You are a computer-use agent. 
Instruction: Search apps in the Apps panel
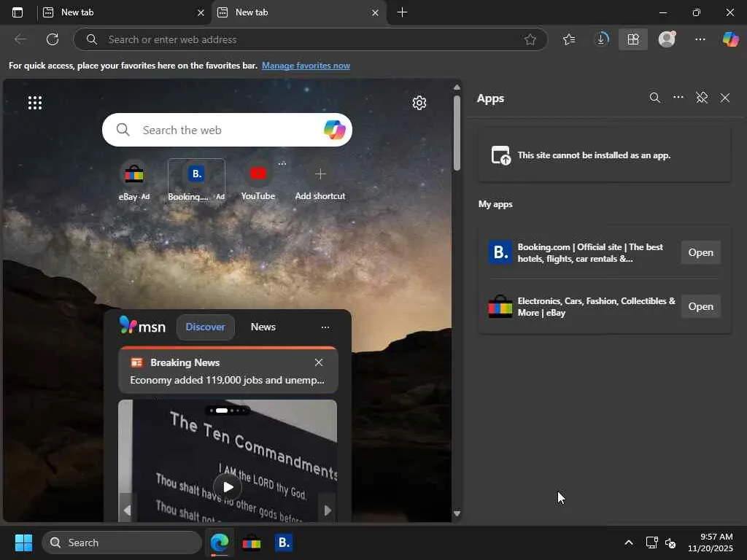(654, 98)
